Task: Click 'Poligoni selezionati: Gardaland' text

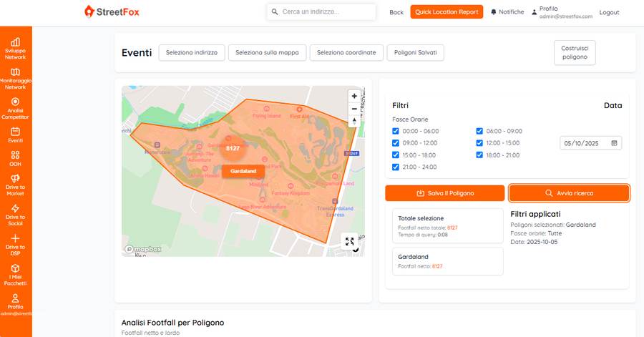Action: [553, 225]
